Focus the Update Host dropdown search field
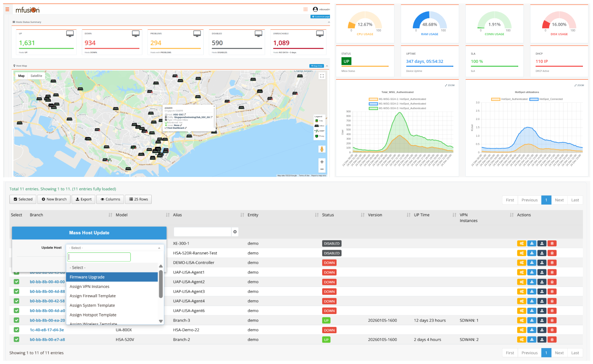 [99, 257]
